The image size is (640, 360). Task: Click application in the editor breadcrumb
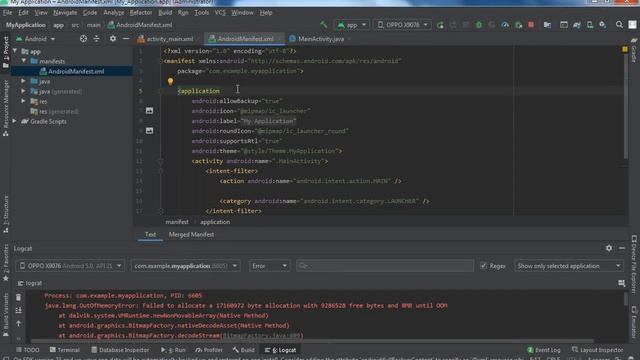[215, 222]
